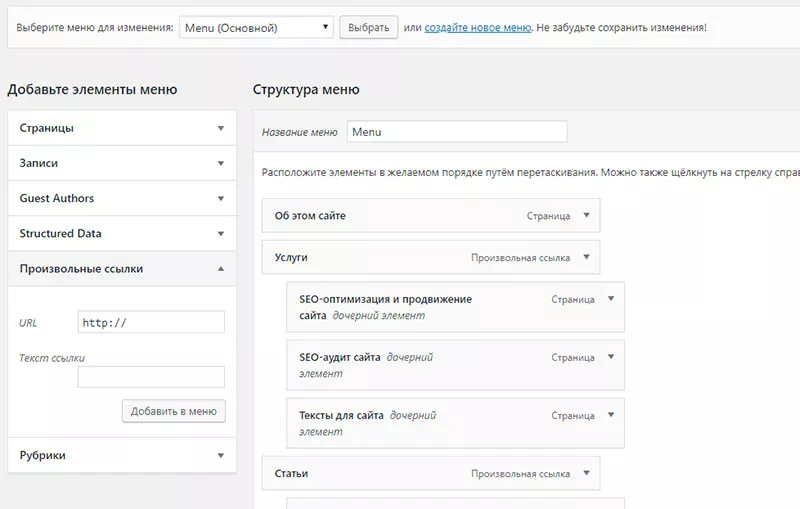This screenshot has width=800, height=509.
Task: Expand the Об этом сайте item arrow
Action: [x=586, y=215]
